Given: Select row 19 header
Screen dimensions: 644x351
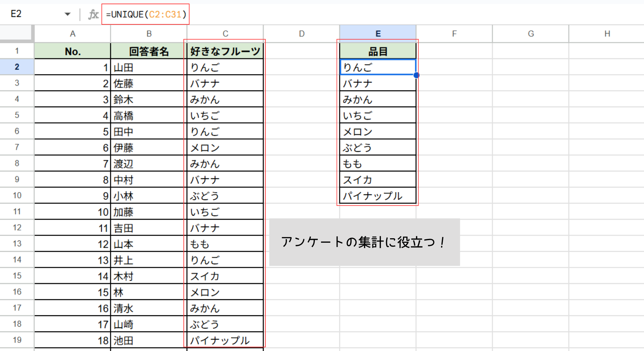Looking at the screenshot, I should click(17, 340).
